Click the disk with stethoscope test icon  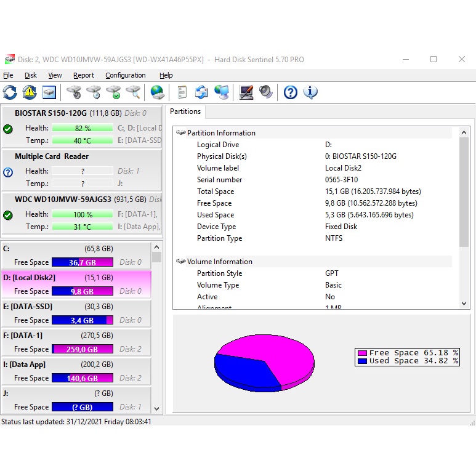click(x=74, y=92)
